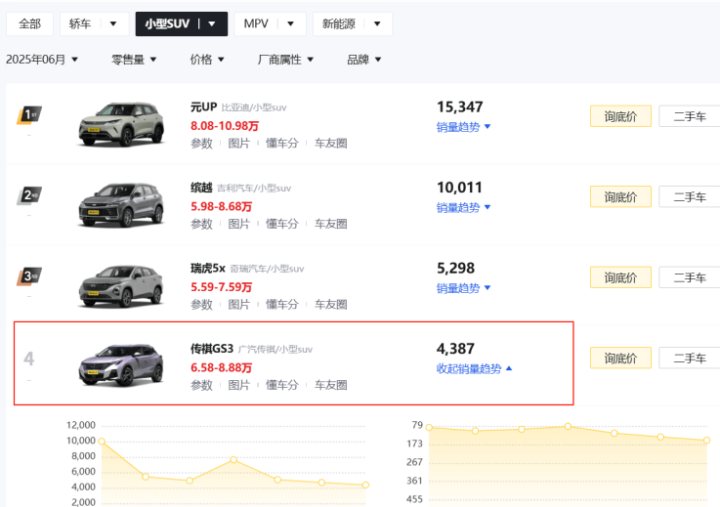The height and width of the screenshot is (507, 720).
Task: Open the 传祺GS3 car thumbnail
Action: pyautogui.click(x=121, y=365)
